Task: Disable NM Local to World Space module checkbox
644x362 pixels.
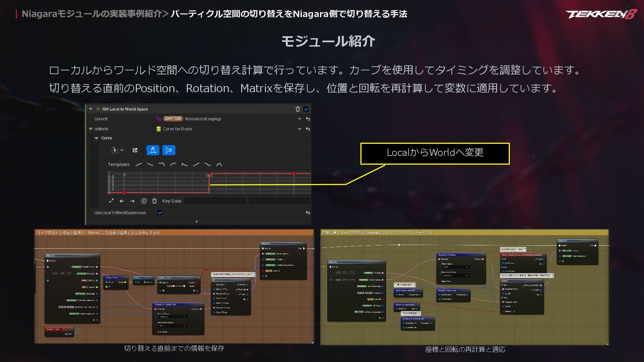Action: pos(306,109)
